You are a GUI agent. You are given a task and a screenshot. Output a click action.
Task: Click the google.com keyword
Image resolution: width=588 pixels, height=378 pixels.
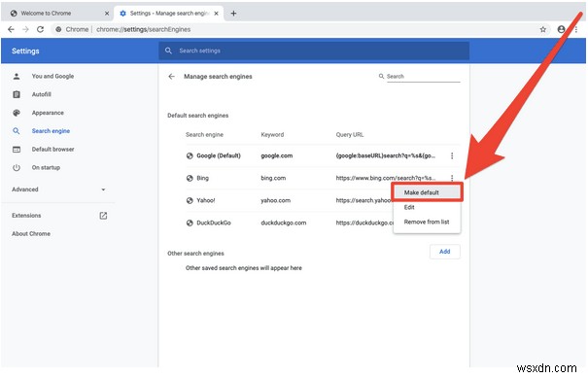(277, 155)
